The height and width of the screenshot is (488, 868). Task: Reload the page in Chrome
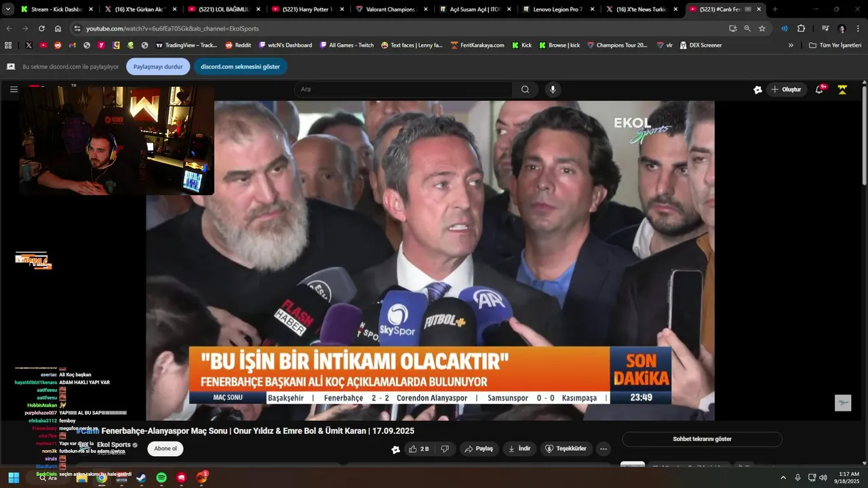(x=41, y=28)
